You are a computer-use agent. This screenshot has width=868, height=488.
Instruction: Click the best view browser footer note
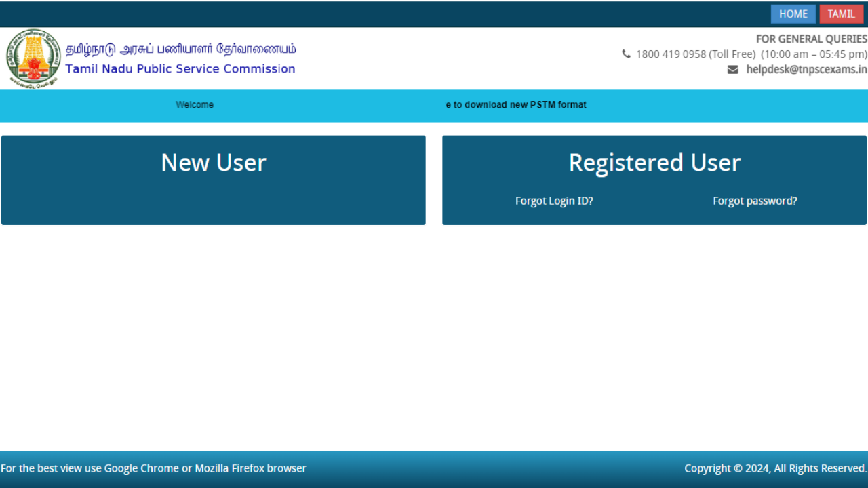[x=153, y=468]
